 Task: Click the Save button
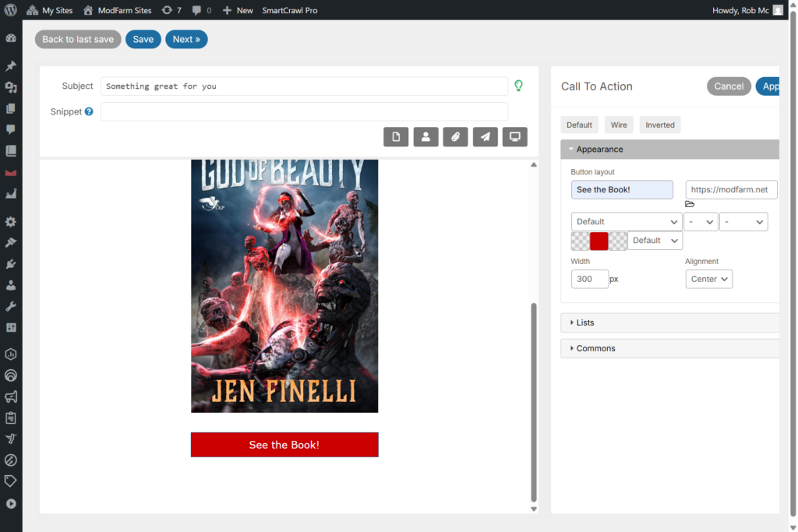point(143,40)
